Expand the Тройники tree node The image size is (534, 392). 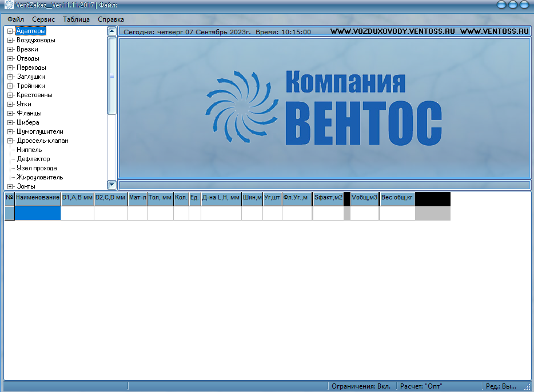pos(10,86)
